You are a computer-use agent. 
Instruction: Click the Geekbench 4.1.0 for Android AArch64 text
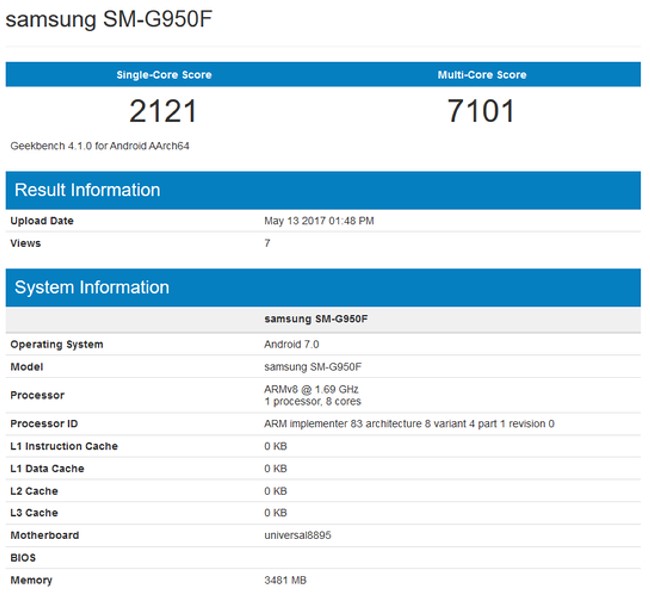100,146
